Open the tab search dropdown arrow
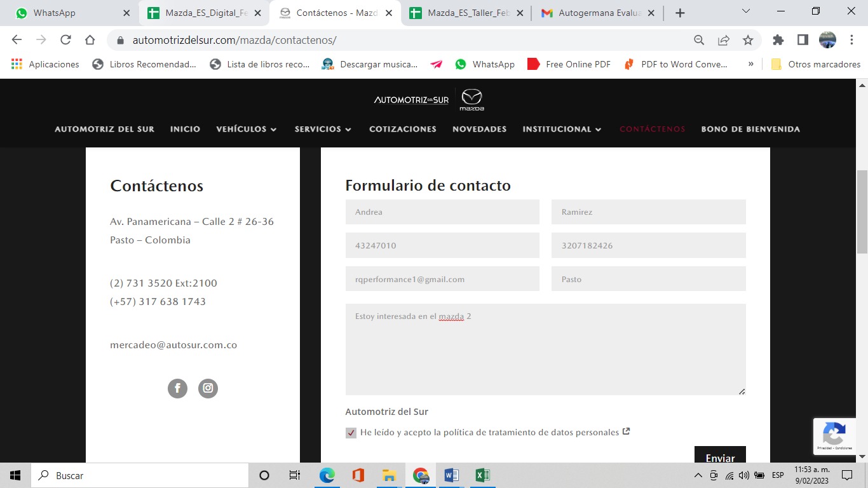The image size is (868, 488). point(746,11)
